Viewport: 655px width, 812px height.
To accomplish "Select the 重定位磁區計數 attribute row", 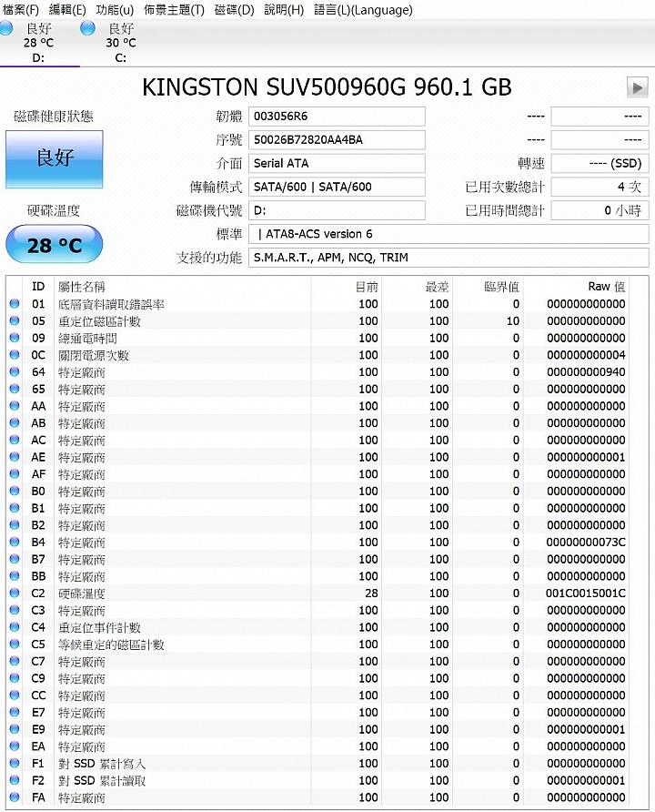I will point(317,321).
